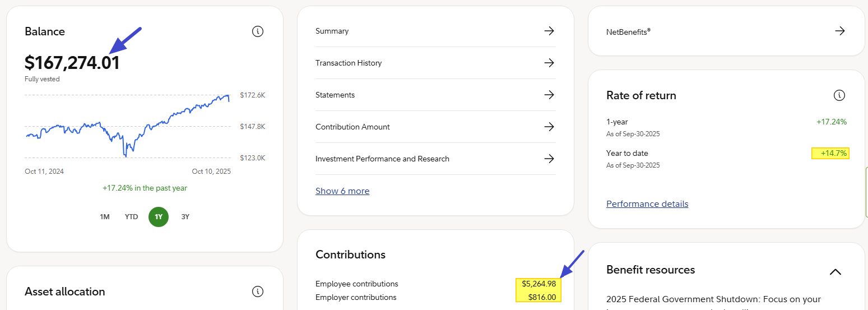The height and width of the screenshot is (310, 868).
Task: Select the 3Y time range
Action: pyautogui.click(x=185, y=217)
